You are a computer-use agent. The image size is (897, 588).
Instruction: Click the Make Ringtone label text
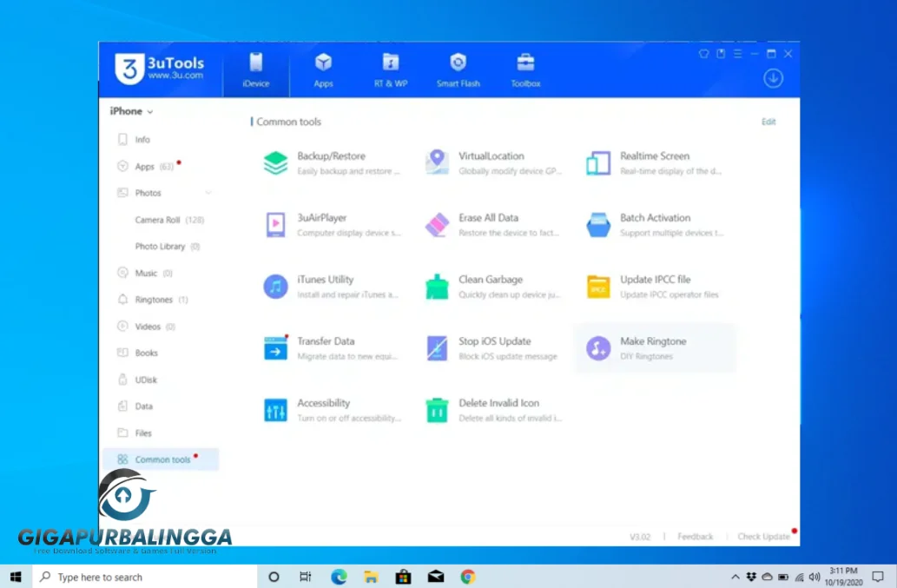point(653,341)
